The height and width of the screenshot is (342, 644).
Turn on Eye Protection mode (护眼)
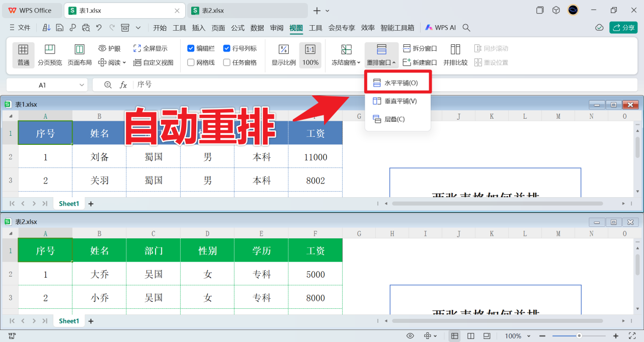coord(109,48)
